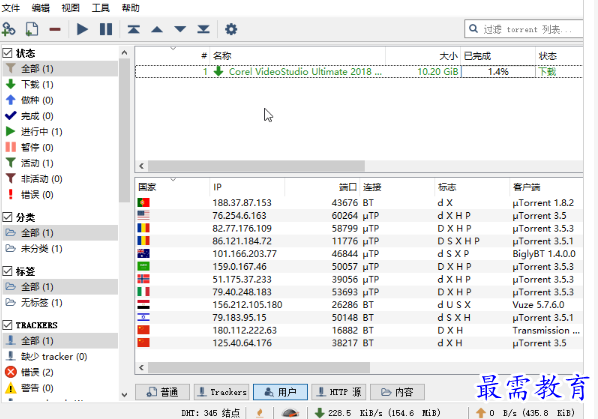
Task: Click sidebar scrollbar down arrow
Action: pyautogui.click(x=124, y=395)
